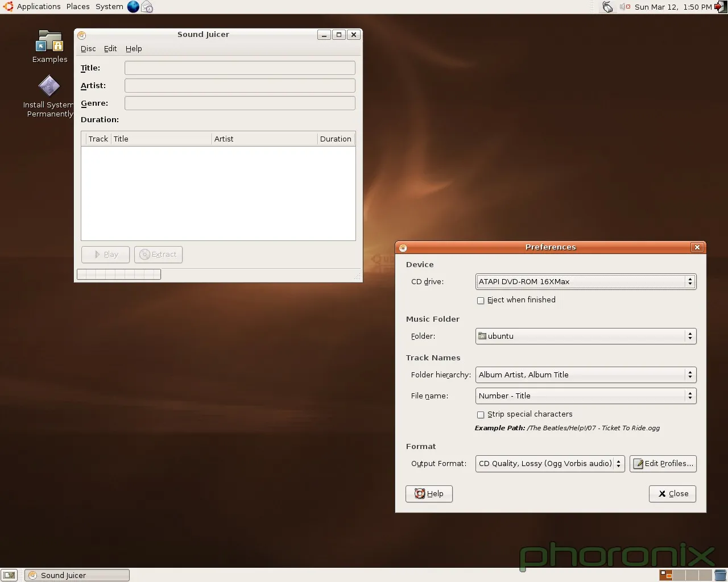This screenshot has height=582, width=728.
Task: Open the Applications menu
Action: (39, 7)
